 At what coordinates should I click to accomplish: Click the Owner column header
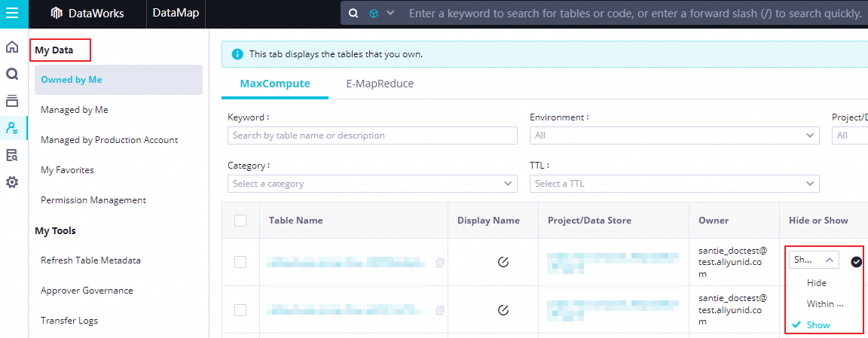[714, 221]
